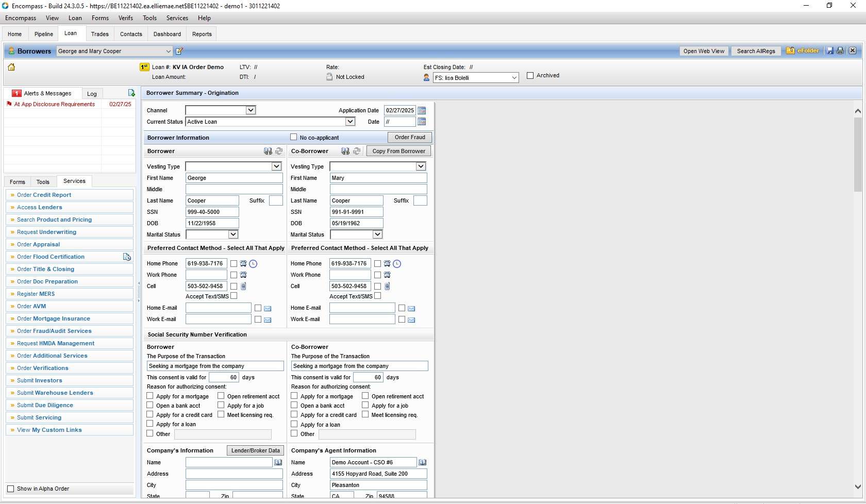Switch to the Pipeline tab
Image resolution: width=866 pixels, height=504 pixels.
pyautogui.click(x=44, y=34)
